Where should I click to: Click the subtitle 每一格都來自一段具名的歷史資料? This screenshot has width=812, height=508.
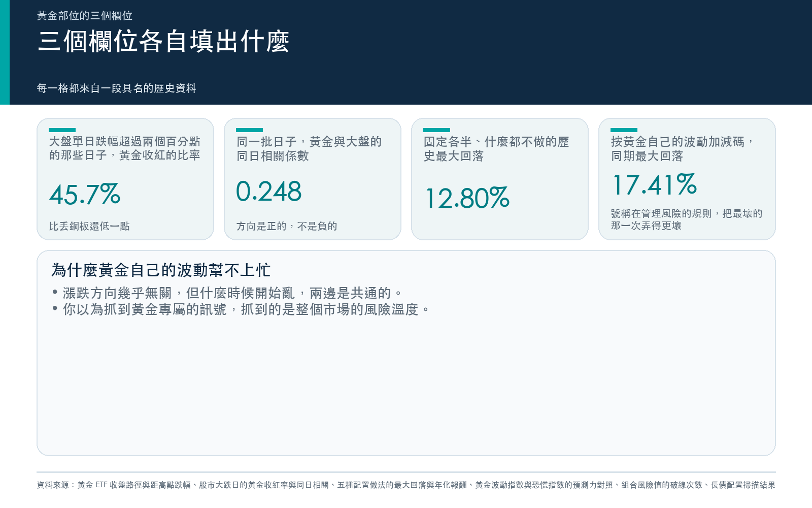coord(116,88)
